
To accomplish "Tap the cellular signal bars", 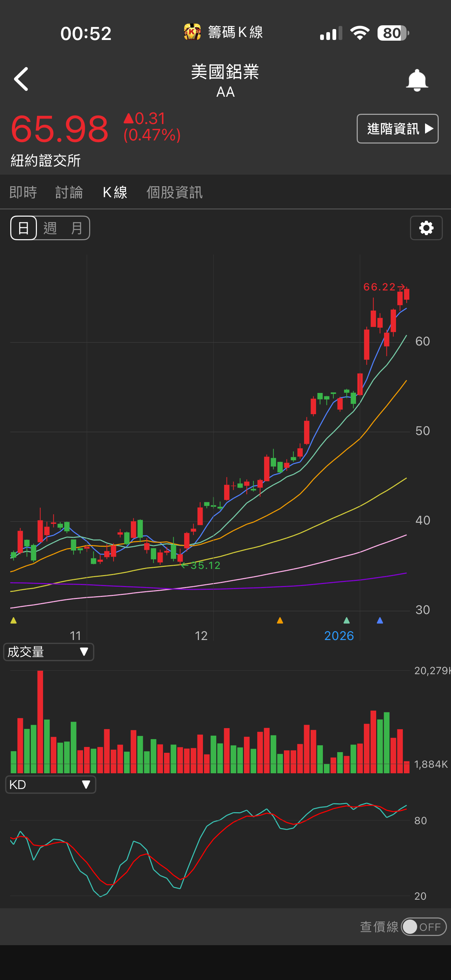I will tap(331, 33).
